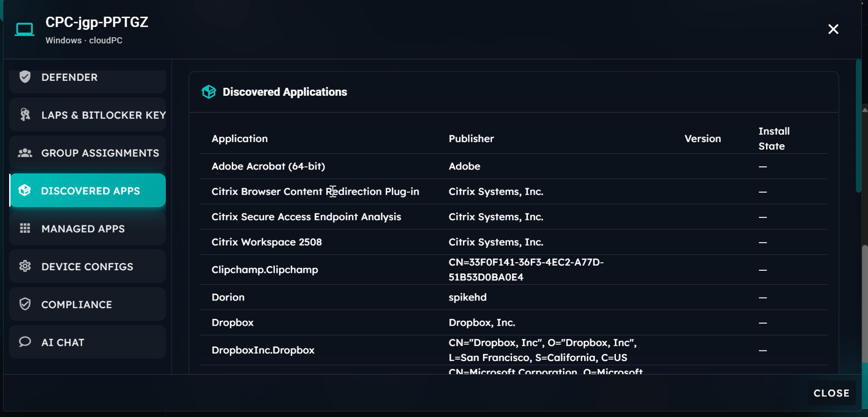Image resolution: width=868 pixels, height=417 pixels.
Task: Click the LAPS & BitLocker key icon
Action: (x=25, y=115)
